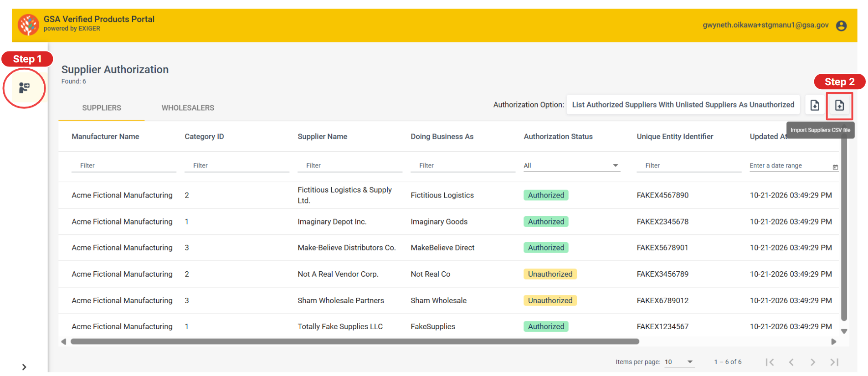This screenshot has width=868, height=376.
Task: Sort by Category ID column header
Action: click(x=204, y=137)
